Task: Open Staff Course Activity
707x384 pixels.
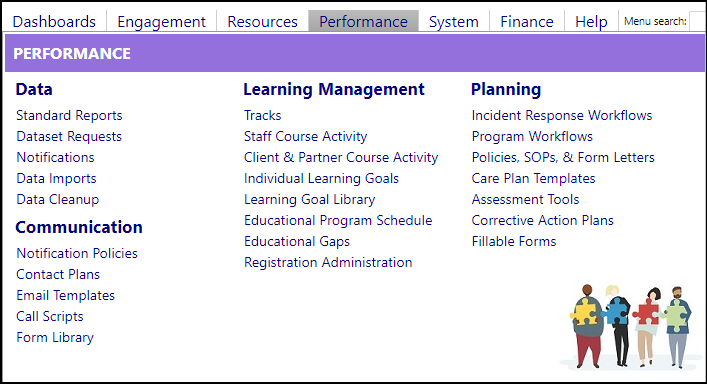Action: pyautogui.click(x=306, y=137)
